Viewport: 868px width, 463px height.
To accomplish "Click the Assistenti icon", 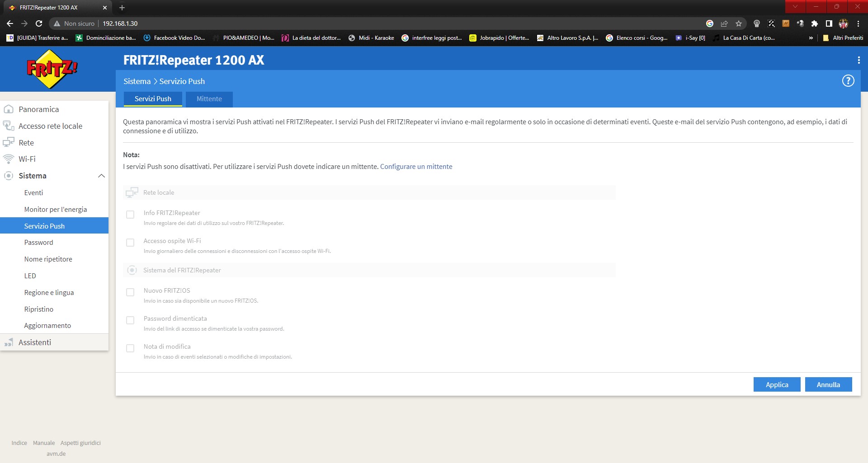I will (x=9, y=342).
